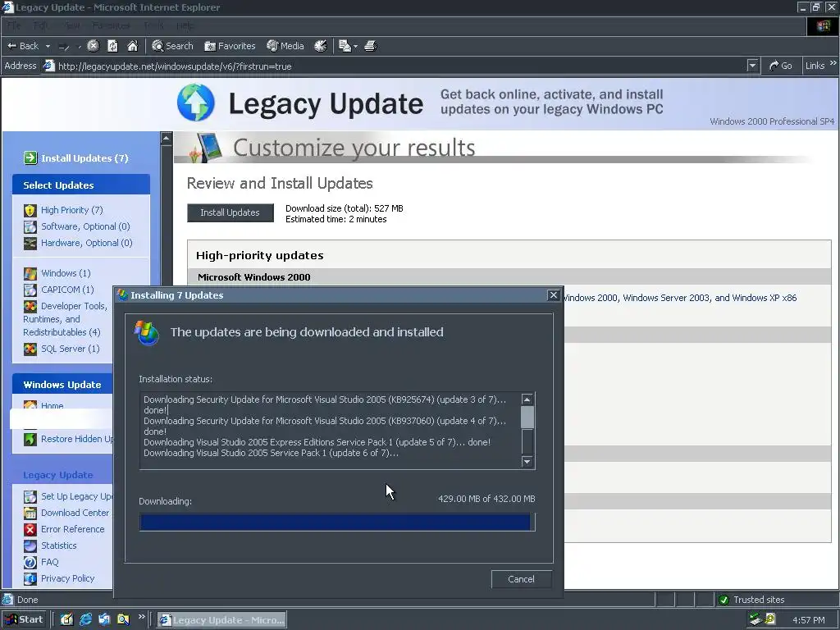This screenshot has width=840, height=630.
Task: Expand the address bar dropdown
Action: 753,66
